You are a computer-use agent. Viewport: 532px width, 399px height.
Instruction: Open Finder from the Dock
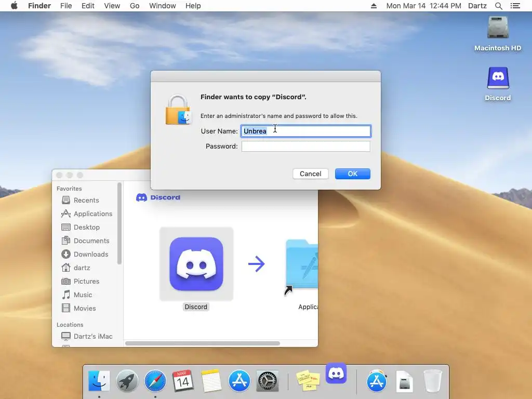(99, 381)
